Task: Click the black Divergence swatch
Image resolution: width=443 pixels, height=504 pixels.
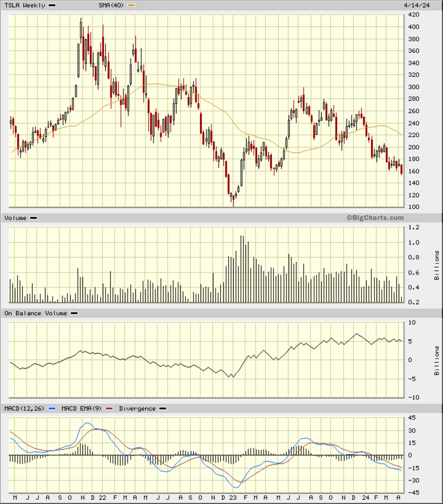Action: 163,408
